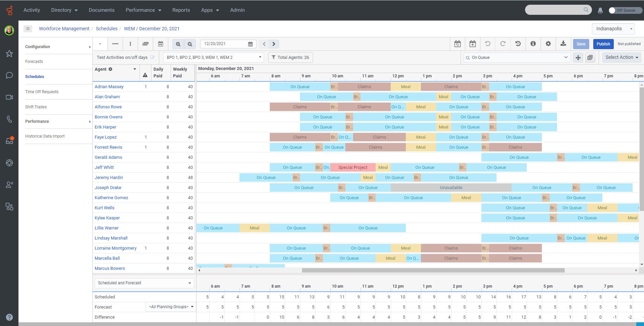Click the download schedule icon
Screen dimensions: 644x326
point(563,44)
